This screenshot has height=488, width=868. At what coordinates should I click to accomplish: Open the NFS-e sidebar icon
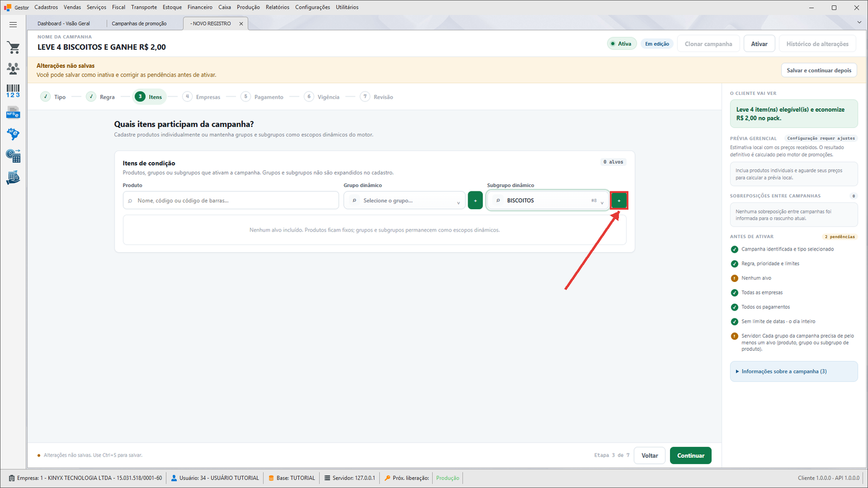(13, 113)
